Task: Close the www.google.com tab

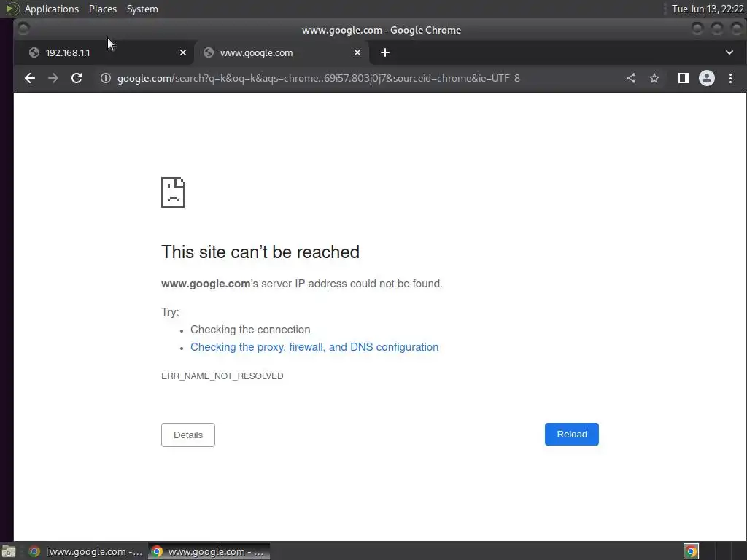Action: pos(357,52)
